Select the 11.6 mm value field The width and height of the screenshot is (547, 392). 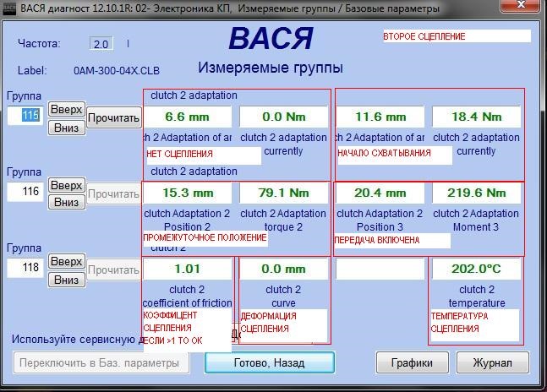tap(380, 117)
